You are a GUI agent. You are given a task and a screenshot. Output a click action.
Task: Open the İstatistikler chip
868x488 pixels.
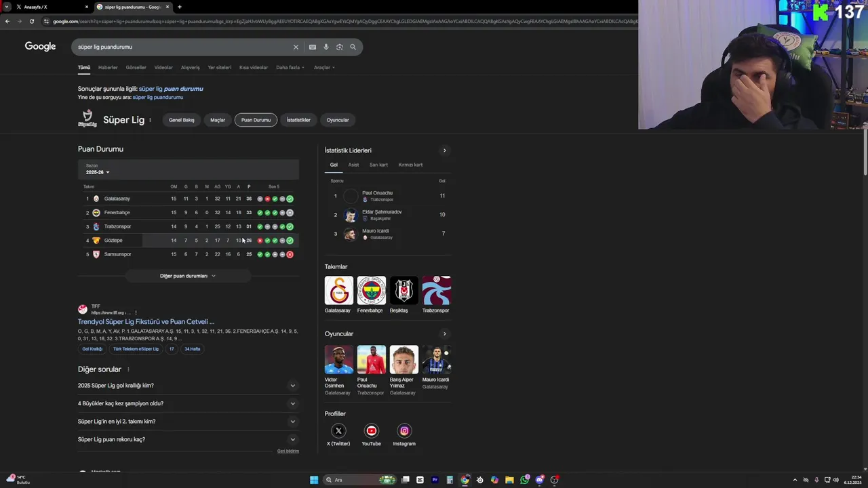tap(298, 120)
